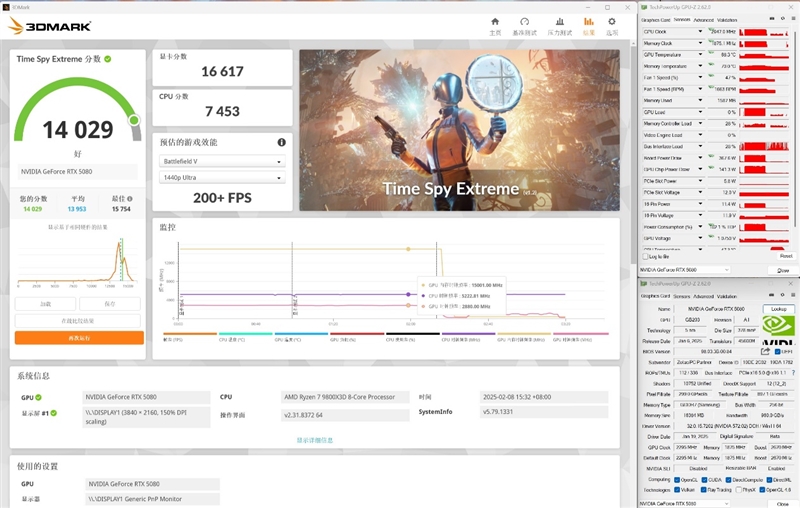Screen dimensions: 800x508
Task: Toggle the UEFI checkbox
Action: [776, 351]
